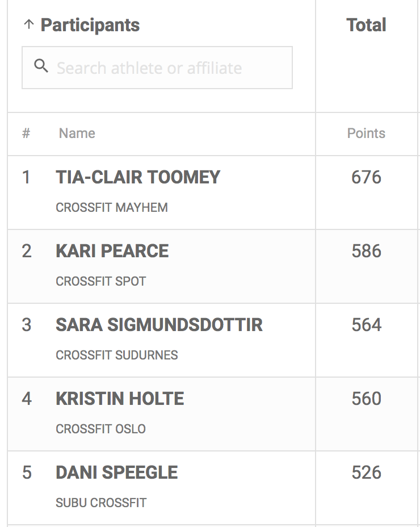Select CrossFit Sudurnes affiliate

117,355
